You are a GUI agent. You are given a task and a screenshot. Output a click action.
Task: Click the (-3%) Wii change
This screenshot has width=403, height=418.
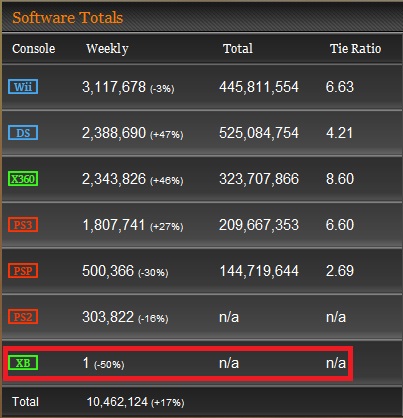tap(162, 89)
